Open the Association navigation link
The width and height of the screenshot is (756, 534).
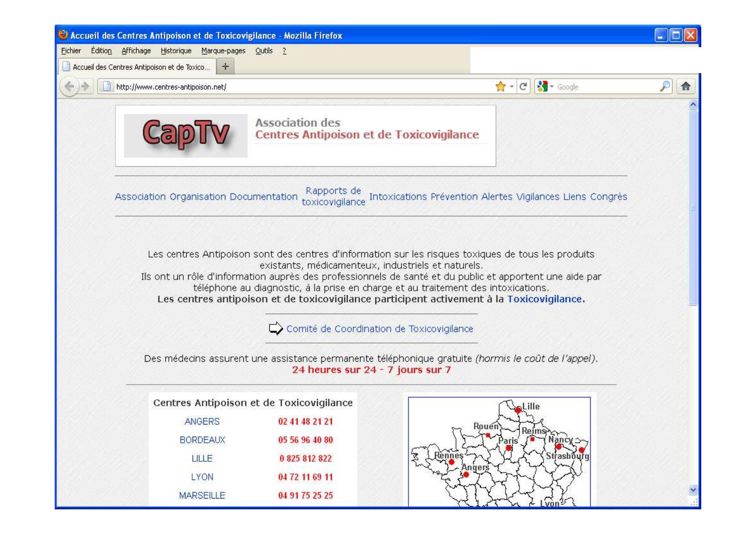pyautogui.click(x=140, y=197)
